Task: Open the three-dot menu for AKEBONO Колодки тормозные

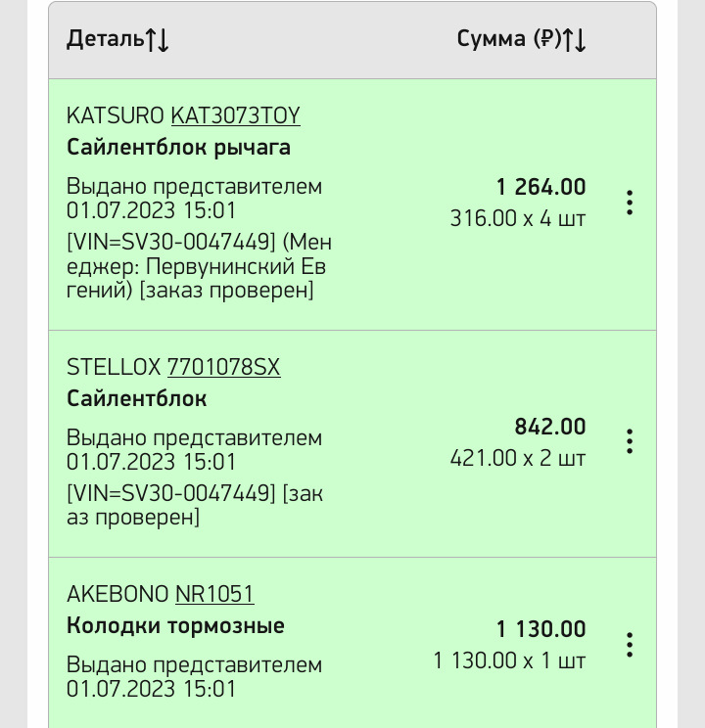Action: tap(630, 645)
